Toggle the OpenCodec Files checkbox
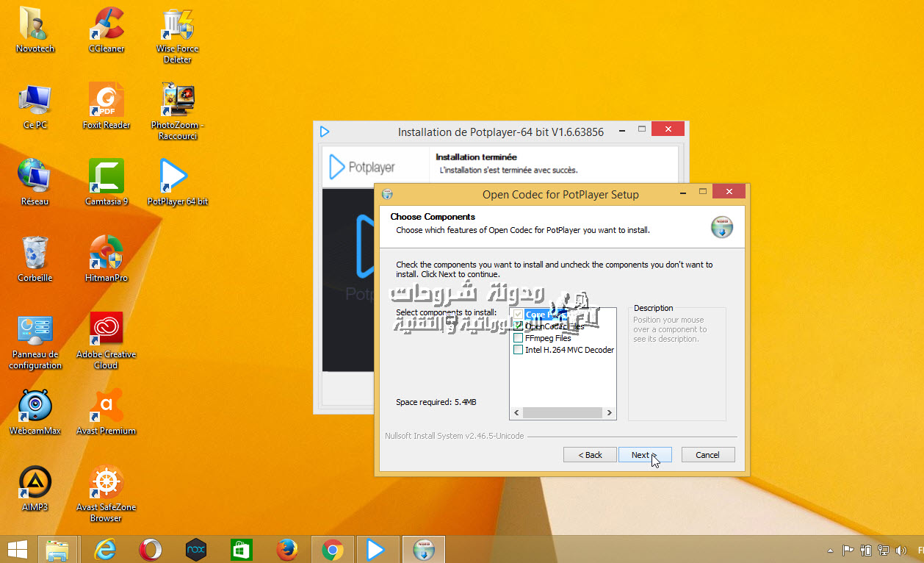 click(x=519, y=326)
